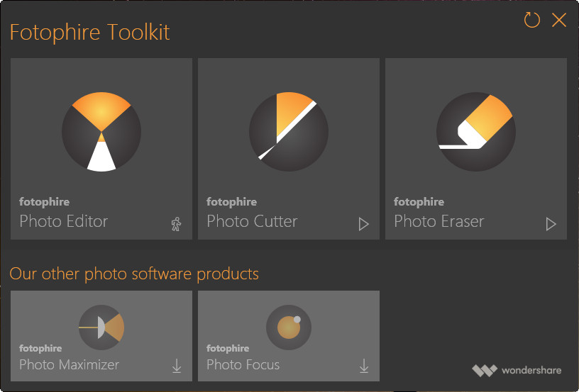Open the Photo Editor text label

64,221
